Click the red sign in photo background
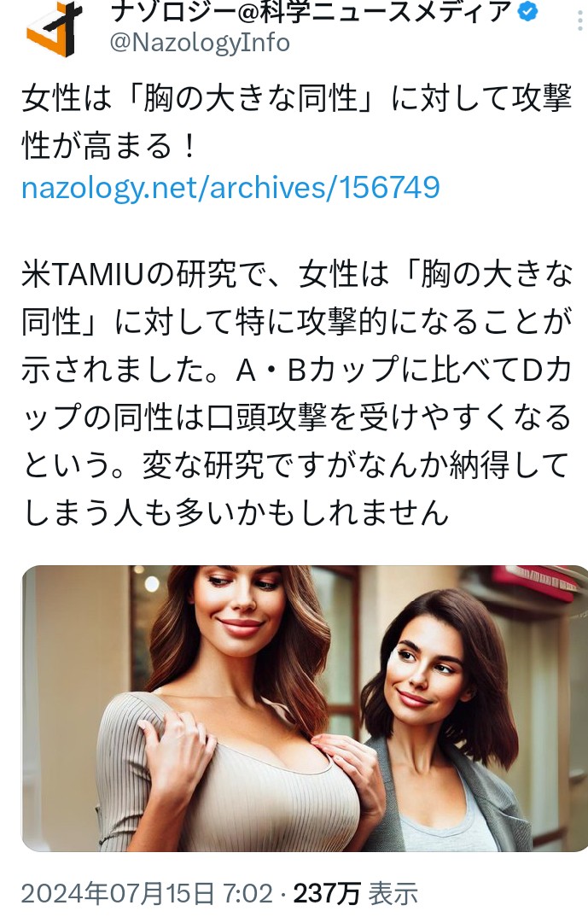 [x=537, y=581]
